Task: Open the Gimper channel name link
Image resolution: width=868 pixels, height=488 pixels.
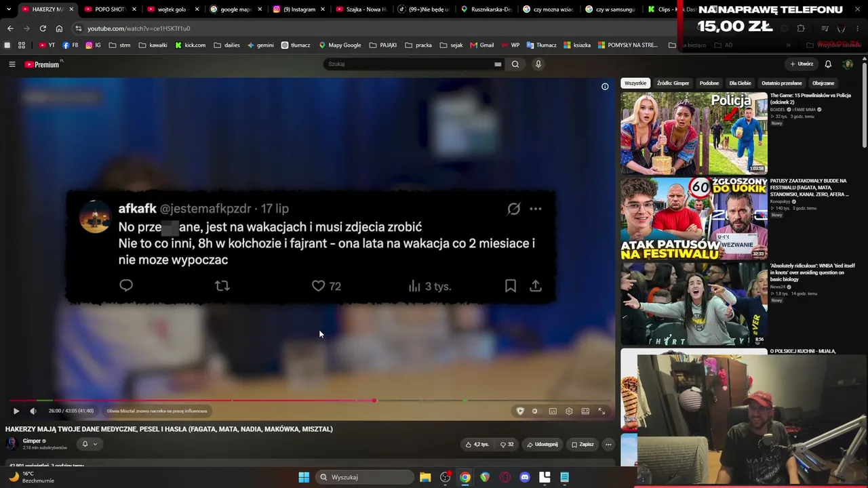Action: 32,441
